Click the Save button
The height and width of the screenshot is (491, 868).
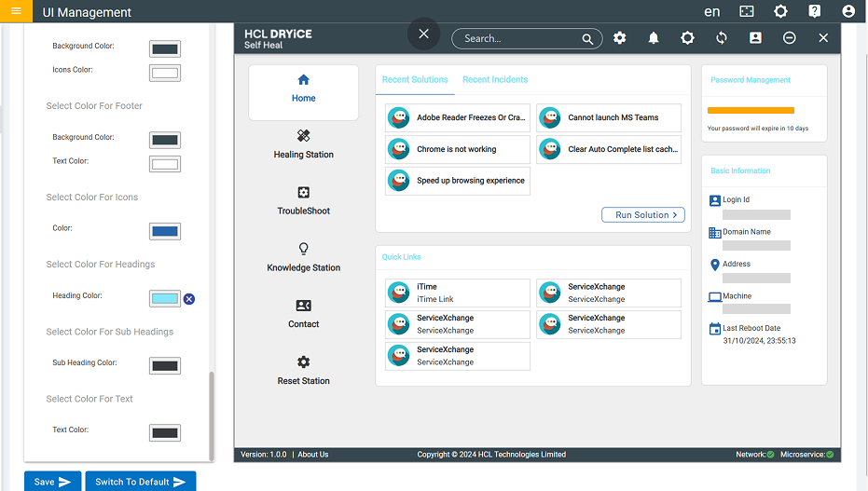[x=52, y=482]
